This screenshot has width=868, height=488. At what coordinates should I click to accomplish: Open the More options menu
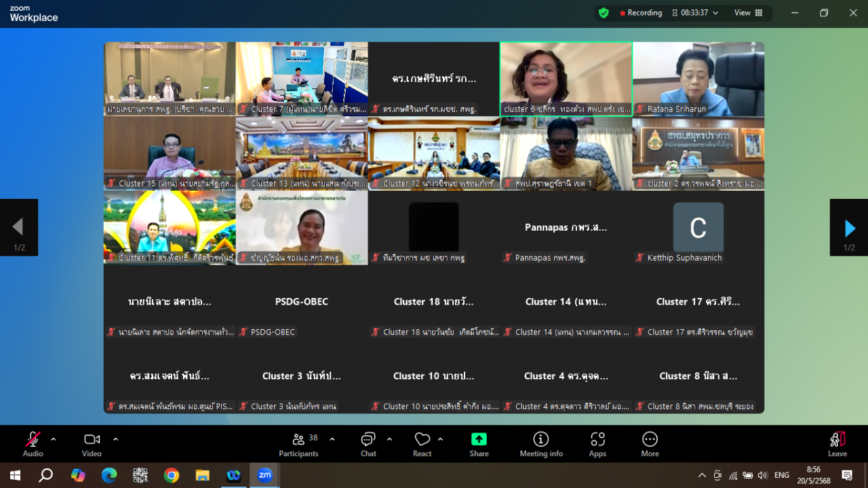tap(650, 444)
